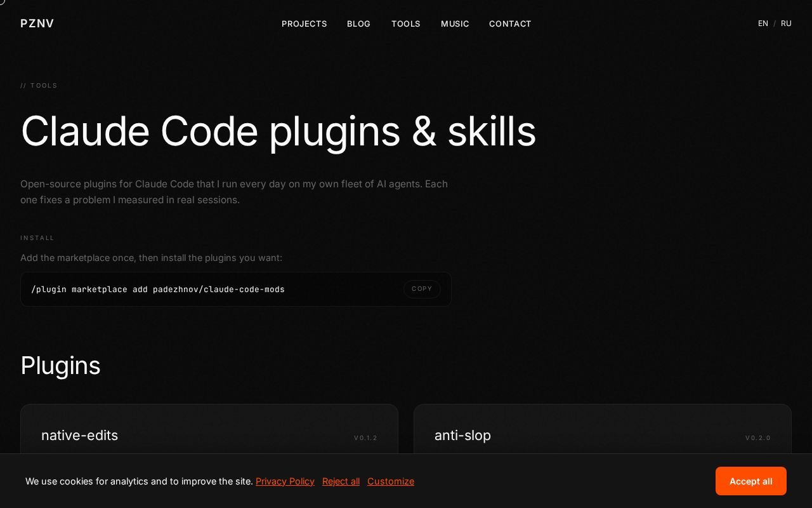The image size is (812, 508).
Task: Accept all cookies
Action: pyautogui.click(x=751, y=481)
